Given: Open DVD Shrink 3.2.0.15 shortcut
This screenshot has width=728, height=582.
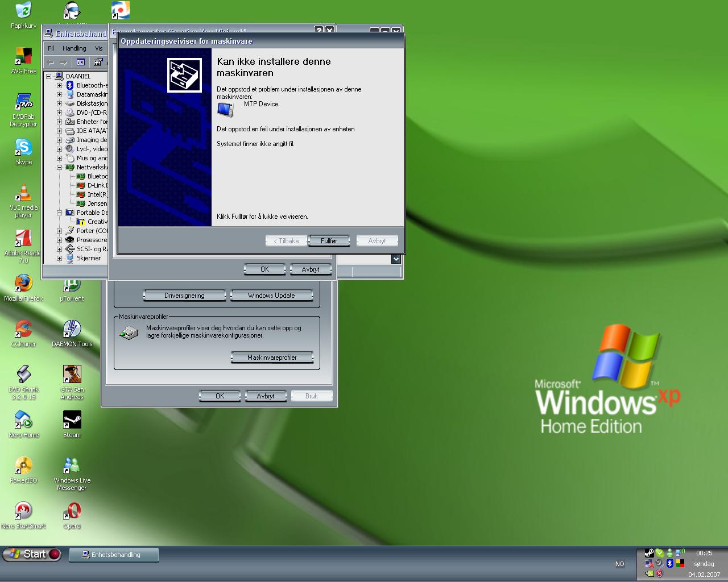Looking at the screenshot, I should pos(23,383).
